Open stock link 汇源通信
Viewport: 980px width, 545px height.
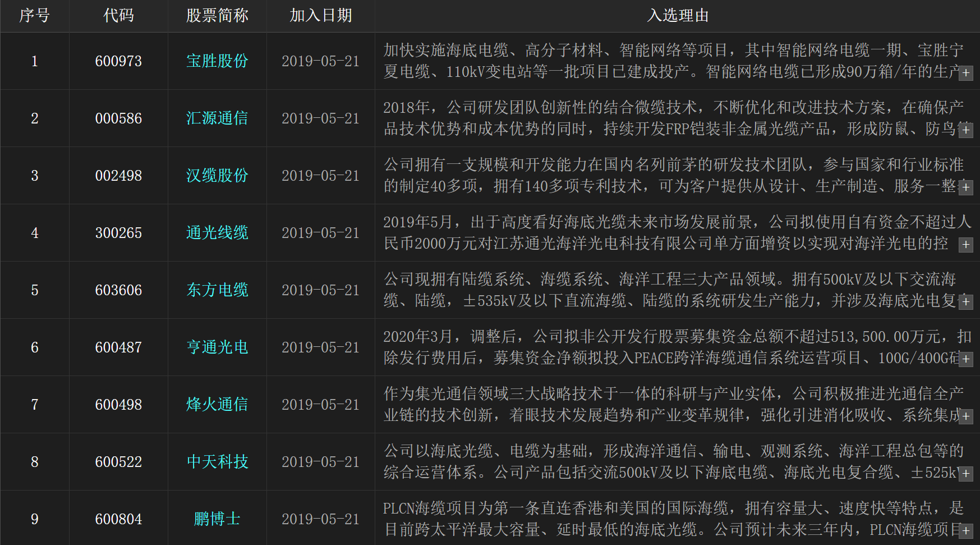(x=217, y=118)
